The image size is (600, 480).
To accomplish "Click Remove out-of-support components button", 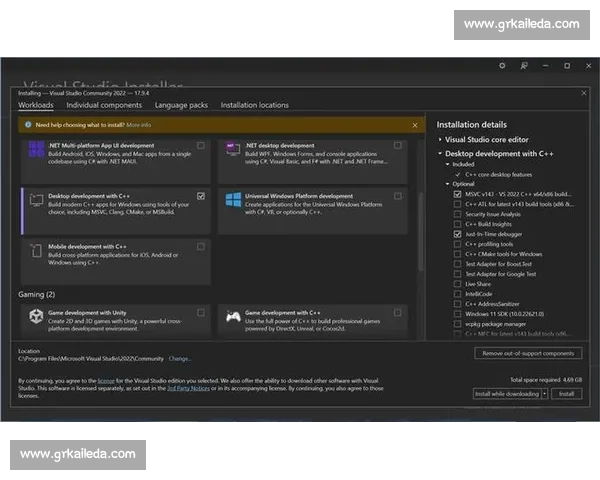I will (x=528, y=353).
